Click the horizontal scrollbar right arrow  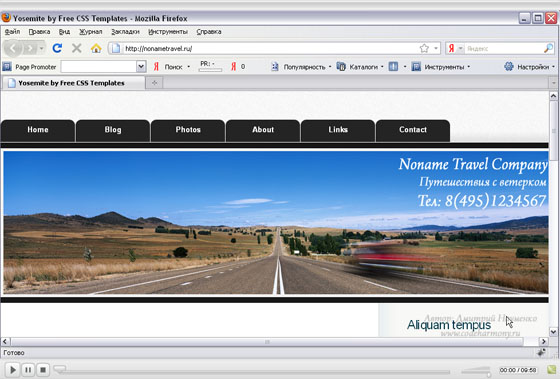click(x=544, y=341)
